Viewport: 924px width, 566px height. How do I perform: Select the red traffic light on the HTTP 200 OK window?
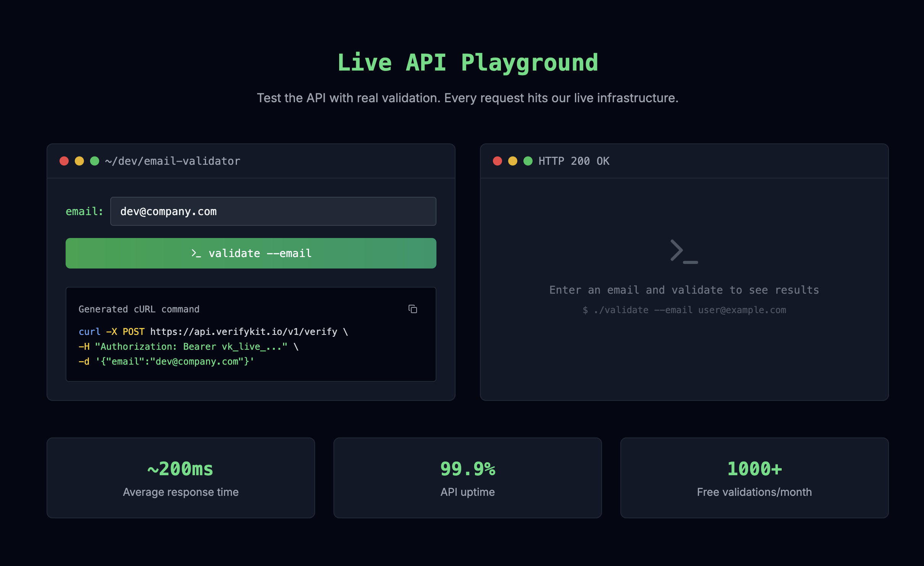[498, 161]
